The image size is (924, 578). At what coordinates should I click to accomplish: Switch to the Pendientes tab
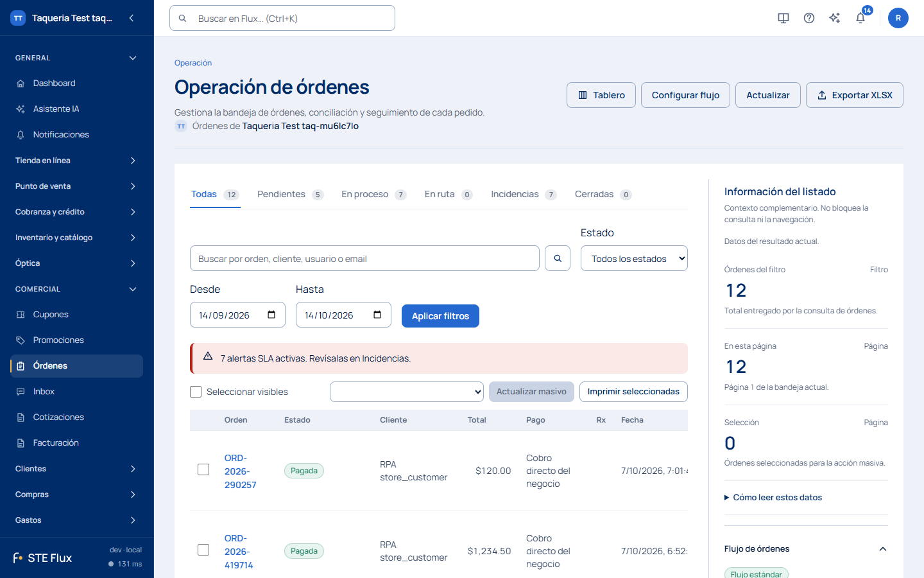point(290,194)
